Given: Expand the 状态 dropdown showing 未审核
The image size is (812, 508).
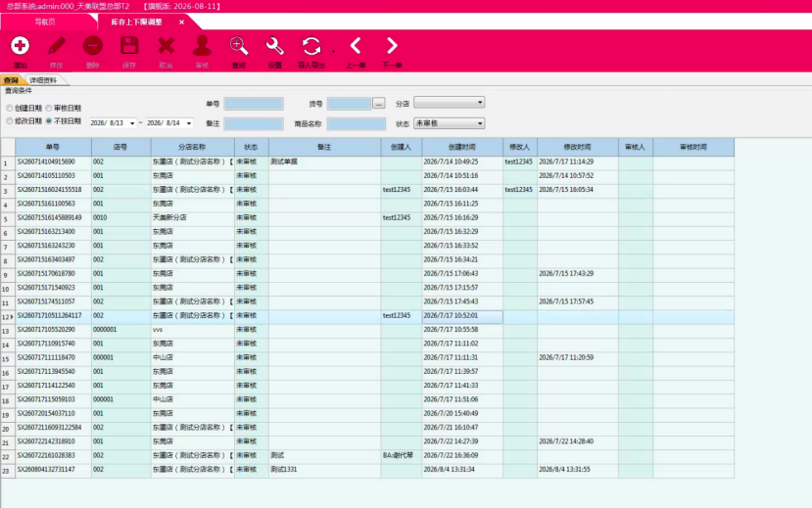Looking at the screenshot, I should tap(480, 123).
